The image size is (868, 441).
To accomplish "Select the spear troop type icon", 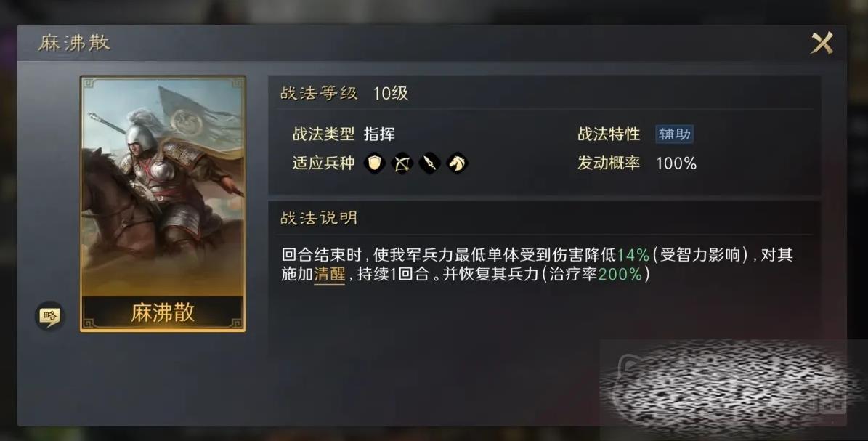I will click(x=430, y=163).
